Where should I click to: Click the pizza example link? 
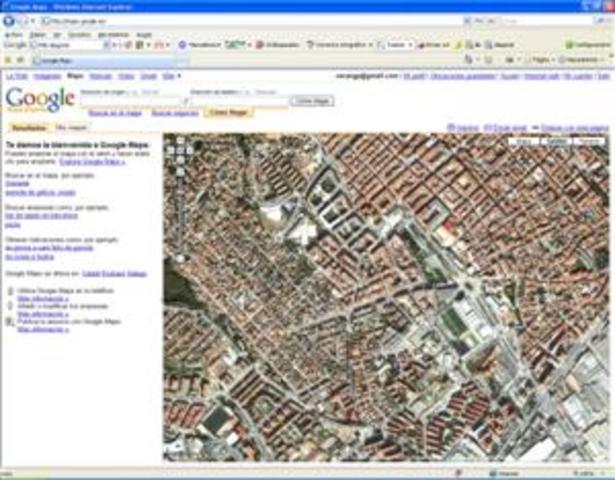[13, 225]
